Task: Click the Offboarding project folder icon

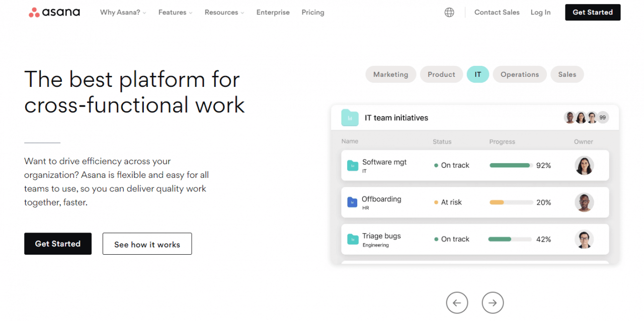Action: 352,202
